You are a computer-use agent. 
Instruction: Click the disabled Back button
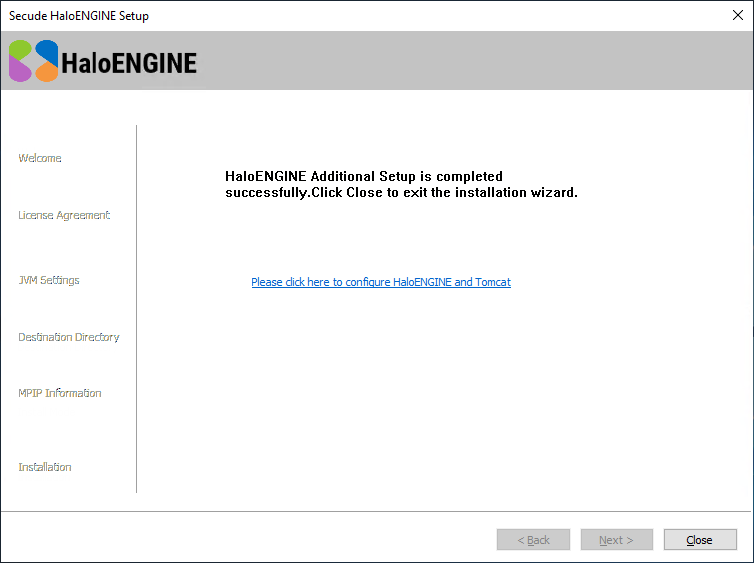pyautogui.click(x=533, y=539)
